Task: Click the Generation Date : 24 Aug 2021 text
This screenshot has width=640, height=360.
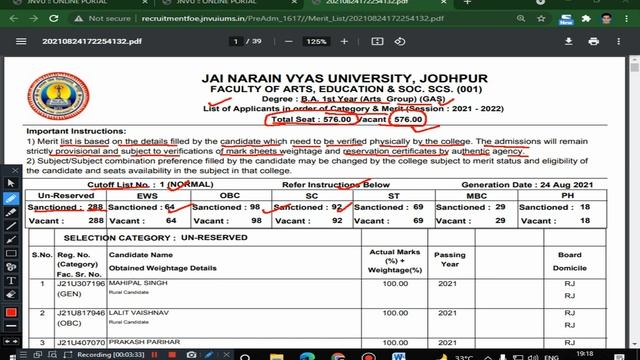Action: pos(527,185)
